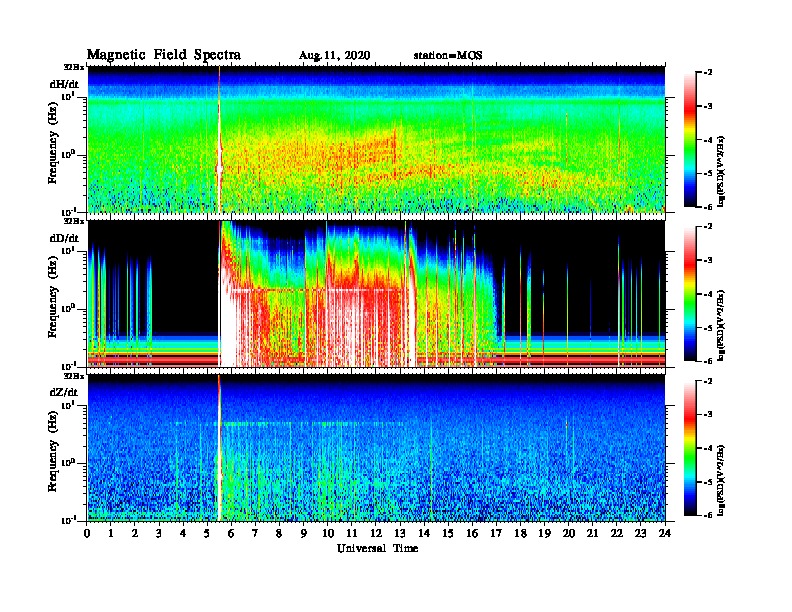Click hour tick label "5" on time axis
Image resolution: width=792 pixels, height=612 pixels.
click(x=207, y=533)
